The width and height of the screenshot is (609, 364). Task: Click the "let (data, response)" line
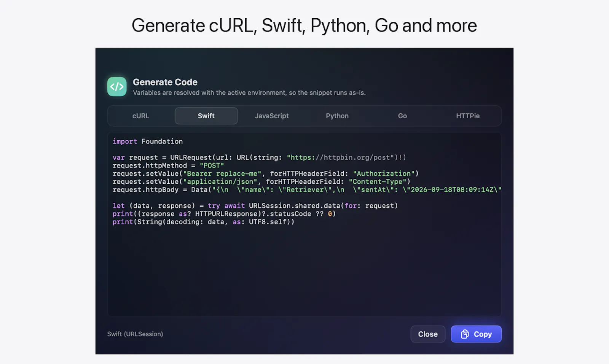click(x=255, y=206)
